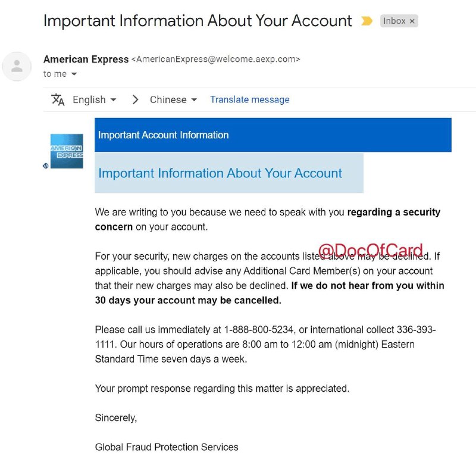Click the blue Important Account Information banner
476x459 pixels.
pyautogui.click(x=273, y=135)
